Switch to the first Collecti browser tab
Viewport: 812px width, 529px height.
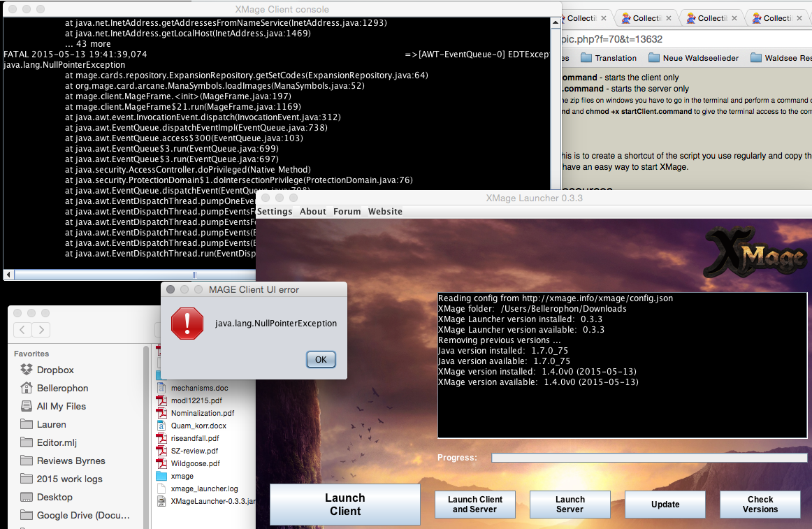coord(581,18)
